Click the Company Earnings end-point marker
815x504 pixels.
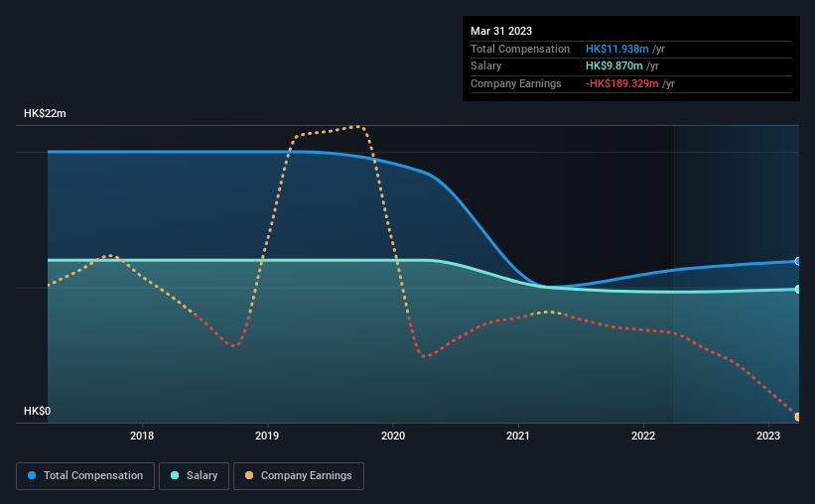point(797,417)
